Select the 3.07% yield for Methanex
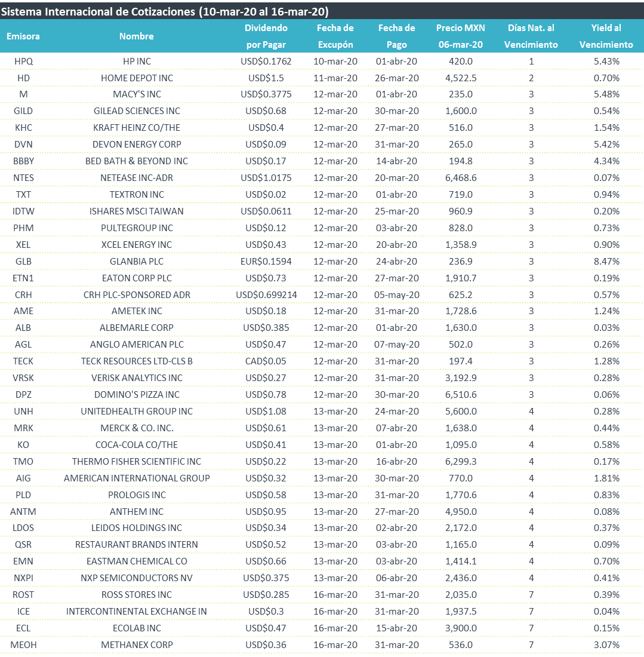Image resolution: width=644 pixels, height=657 pixels. coord(606,645)
